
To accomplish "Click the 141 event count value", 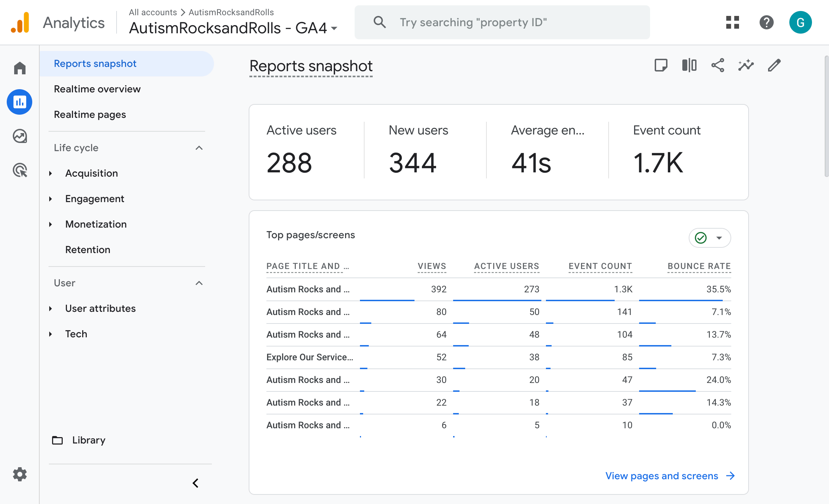I will pos(624,312).
